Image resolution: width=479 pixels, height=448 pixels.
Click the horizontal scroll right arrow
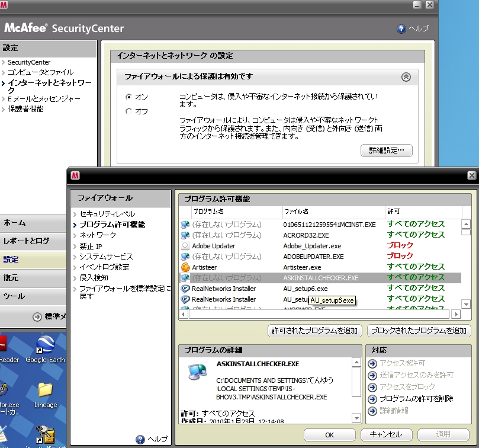(x=456, y=314)
